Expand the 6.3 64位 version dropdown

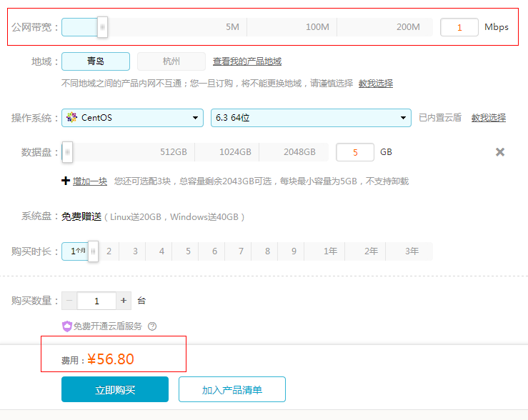click(310, 118)
